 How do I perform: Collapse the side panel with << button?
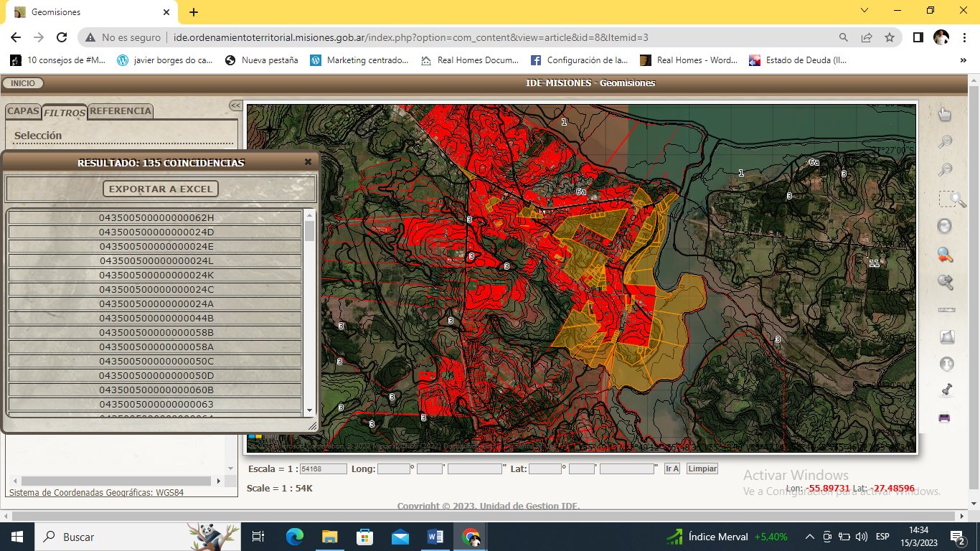click(235, 105)
